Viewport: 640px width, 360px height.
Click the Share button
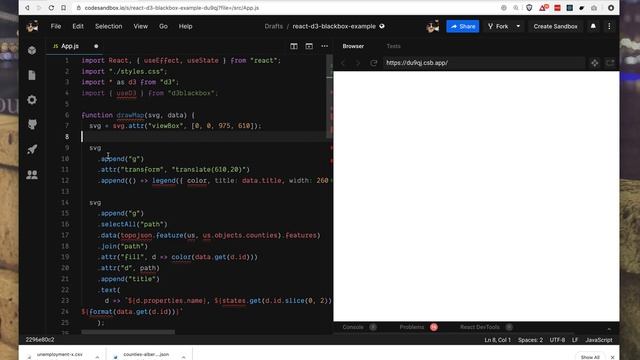click(x=463, y=26)
